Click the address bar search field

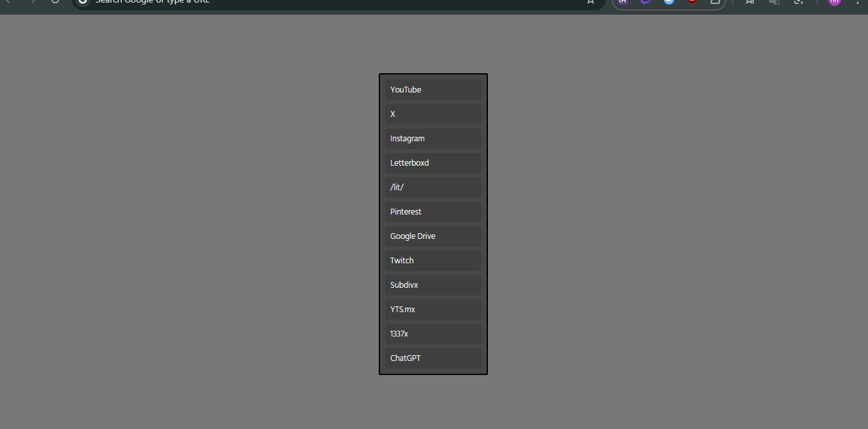tap(321, 2)
